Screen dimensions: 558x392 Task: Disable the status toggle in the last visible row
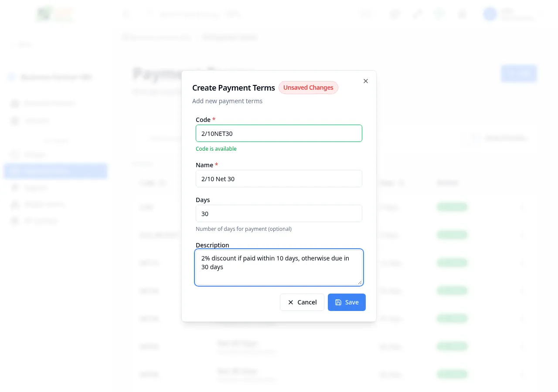click(x=452, y=374)
